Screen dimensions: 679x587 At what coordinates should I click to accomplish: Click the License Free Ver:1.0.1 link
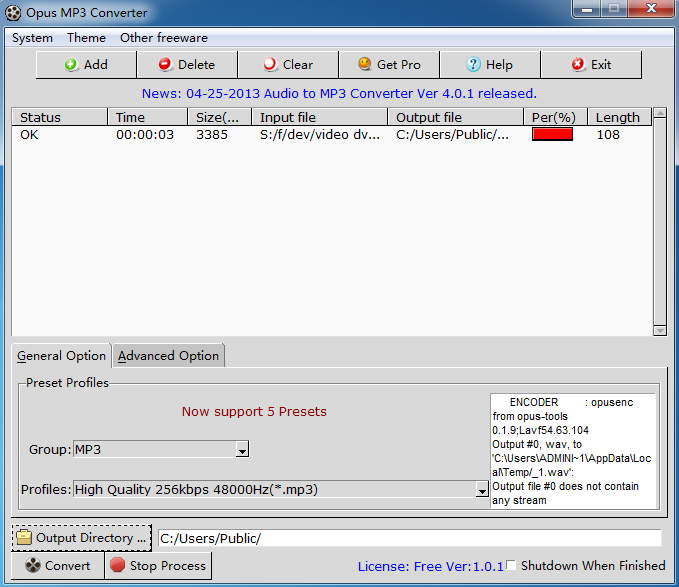pyautogui.click(x=430, y=566)
